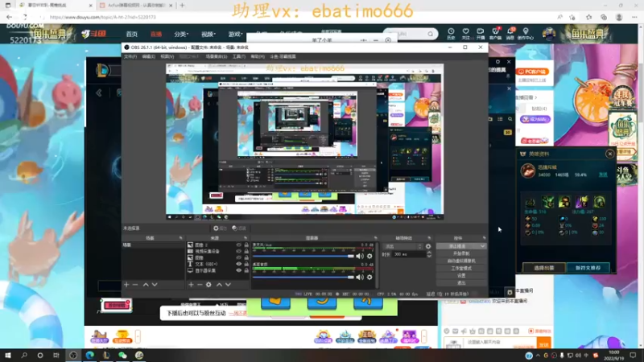
Task: Click filters button above scenes panel
Action: 239,228
